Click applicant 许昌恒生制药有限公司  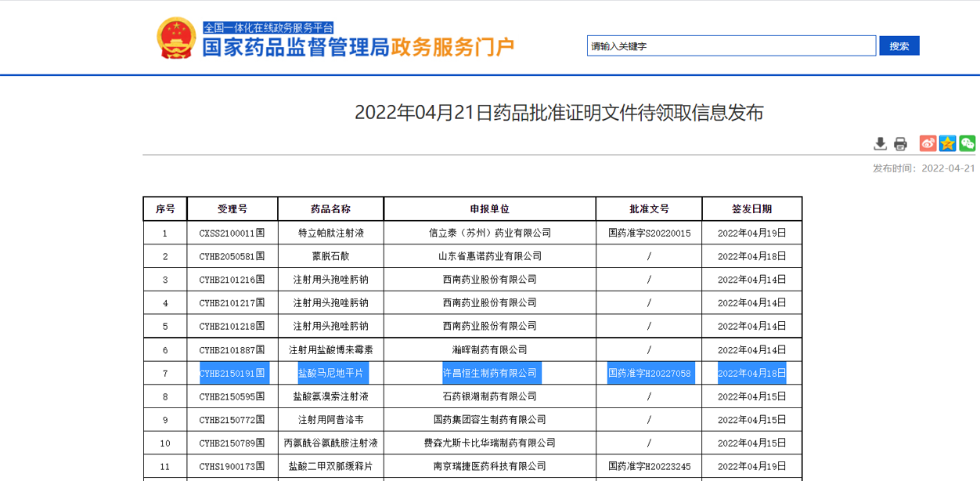[489, 374]
